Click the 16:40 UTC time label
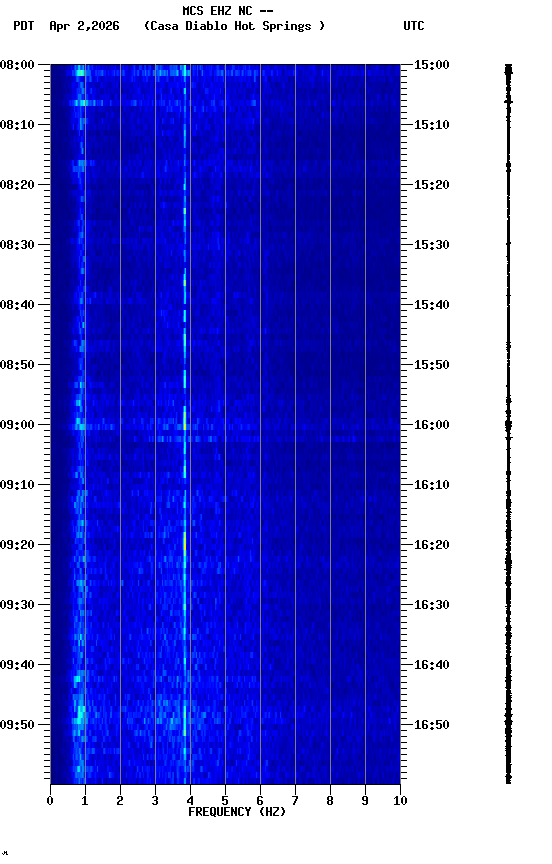552x864 pixels. 432,665
